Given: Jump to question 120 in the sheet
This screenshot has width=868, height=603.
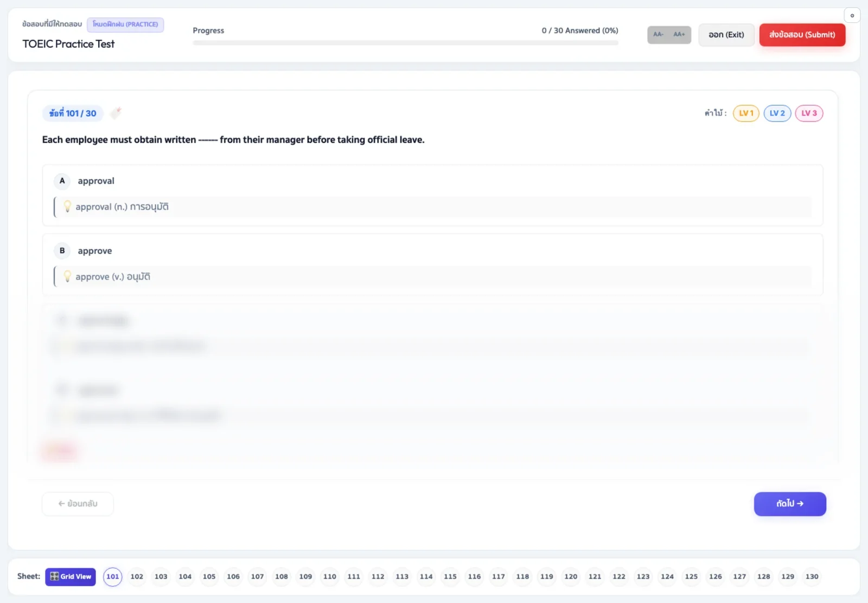Looking at the screenshot, I should tap(571, 576).
